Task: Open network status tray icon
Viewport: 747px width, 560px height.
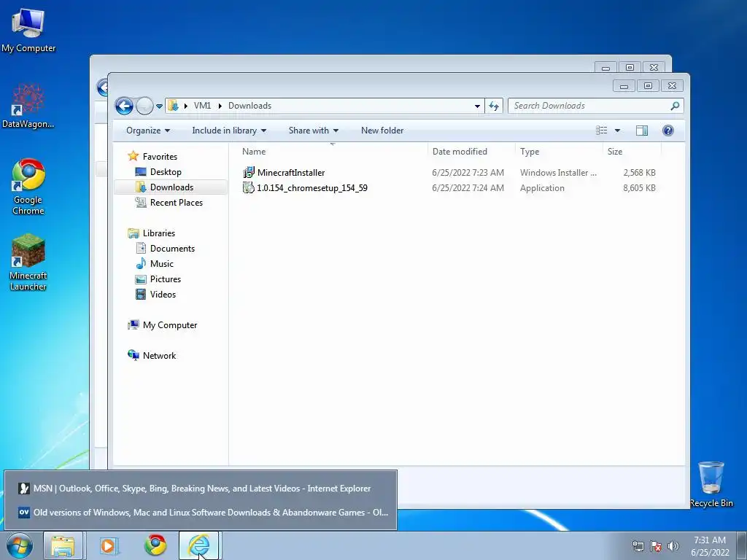Action: point(638,546)
